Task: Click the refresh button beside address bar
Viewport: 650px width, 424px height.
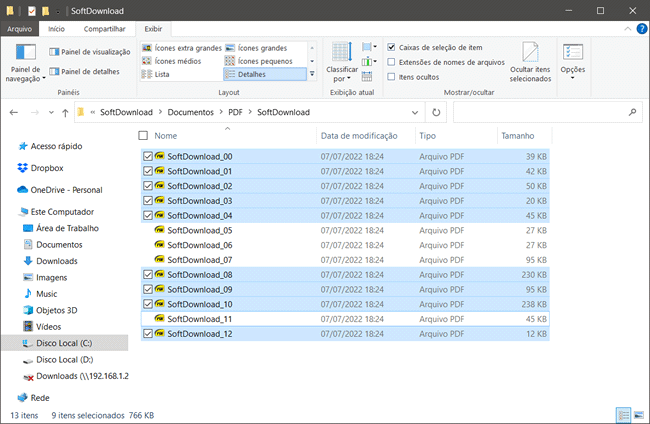Action: [x=437, y=112]
